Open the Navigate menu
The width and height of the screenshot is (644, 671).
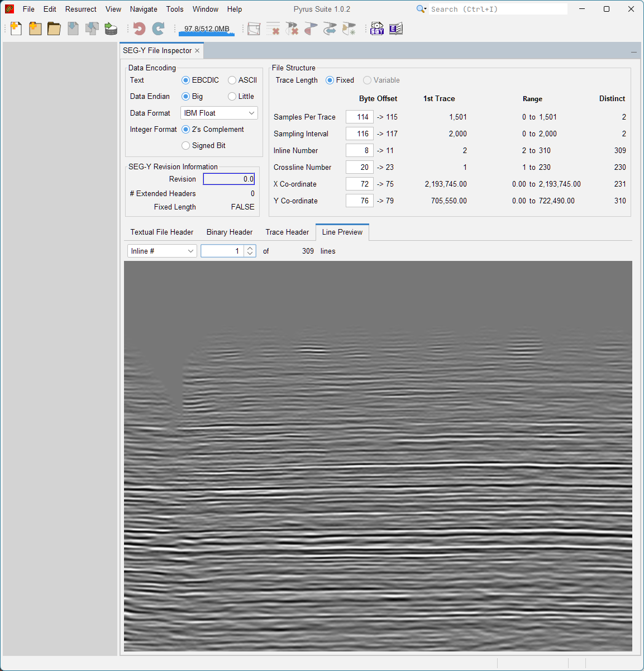point(144,9)
